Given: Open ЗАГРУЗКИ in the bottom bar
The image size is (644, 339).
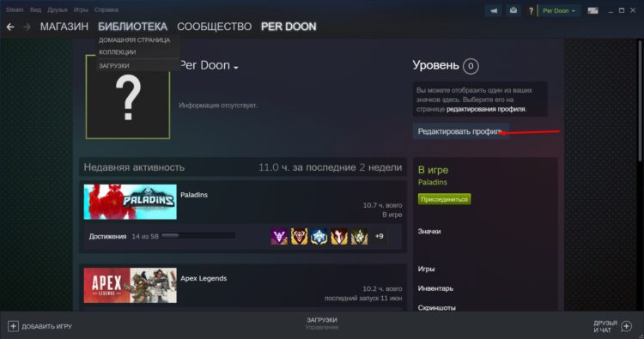Looking at the screenshot, I should [322, 320].
